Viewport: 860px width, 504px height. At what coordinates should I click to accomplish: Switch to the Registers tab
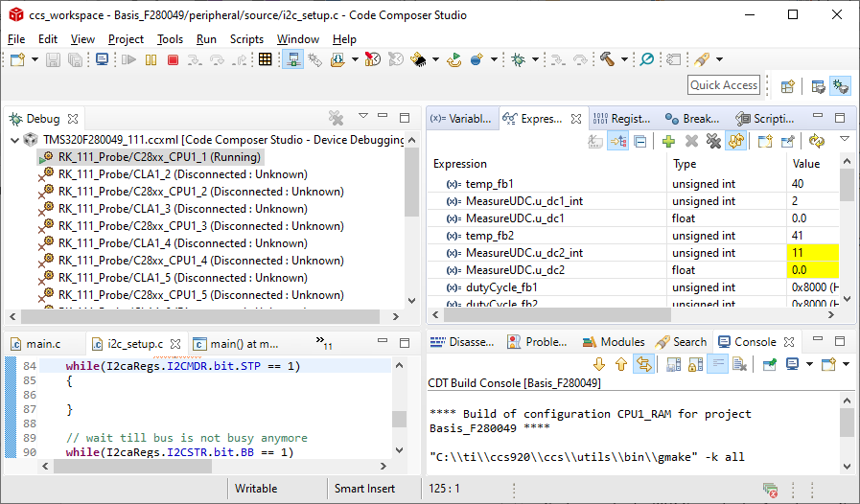tap(621, 119)
